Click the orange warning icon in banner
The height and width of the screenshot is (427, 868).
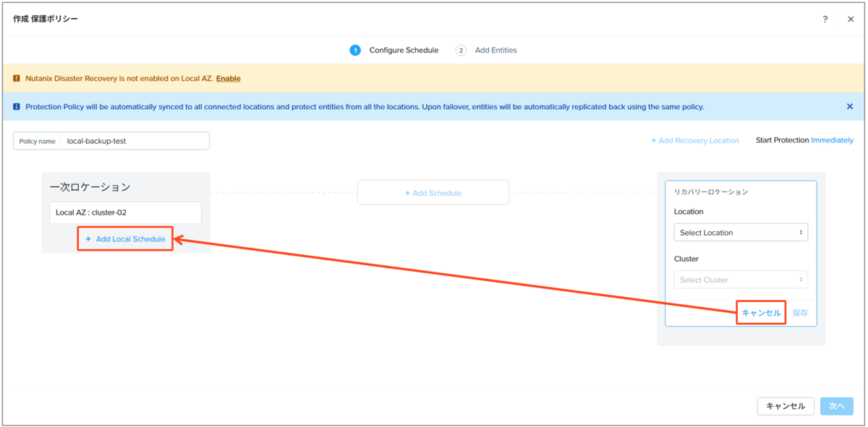(x=17, y=78)
